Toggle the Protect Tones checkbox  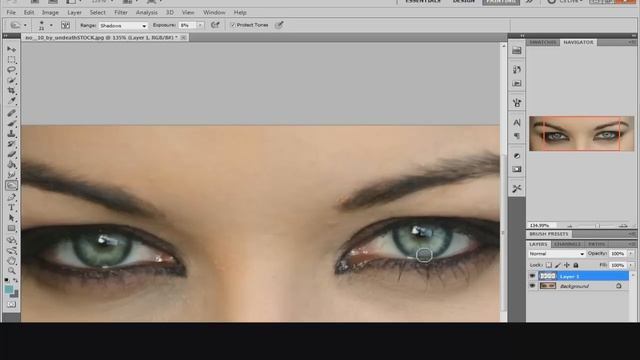[233, 25]
